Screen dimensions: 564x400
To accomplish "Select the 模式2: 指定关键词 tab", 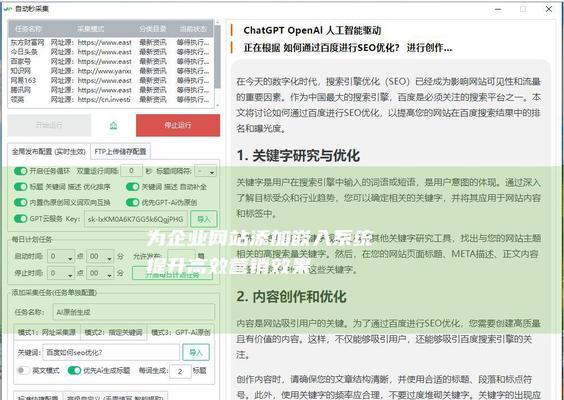I will point(114,332).
